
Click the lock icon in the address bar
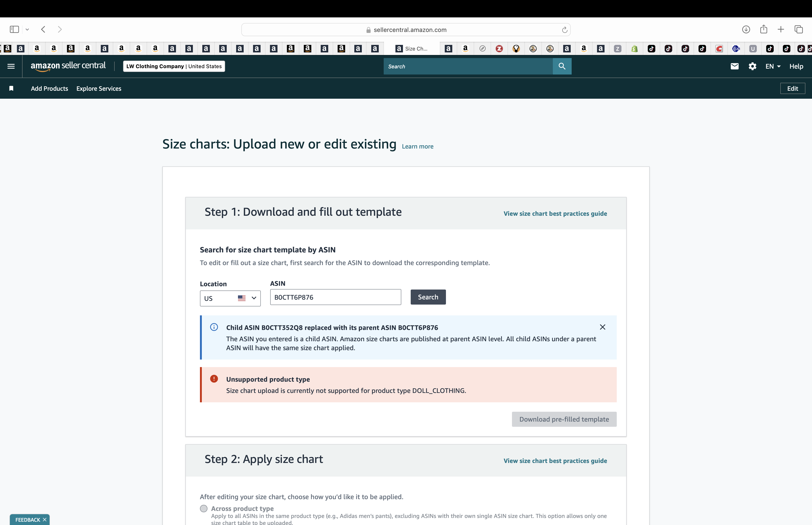tap(368, 30)
